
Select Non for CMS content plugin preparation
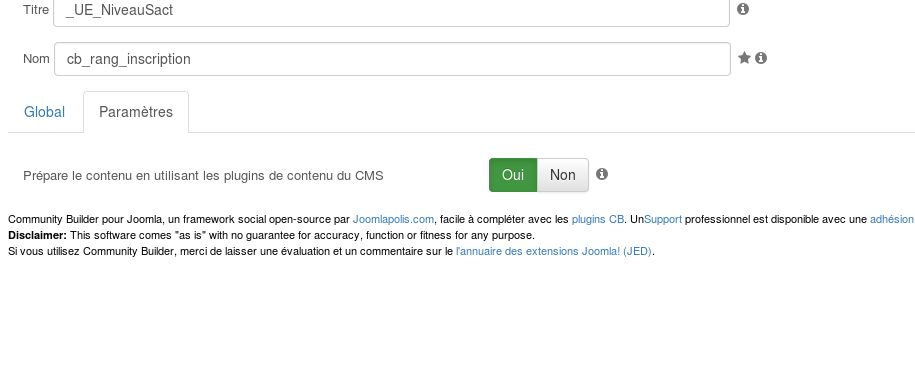(x=563, y=175)
